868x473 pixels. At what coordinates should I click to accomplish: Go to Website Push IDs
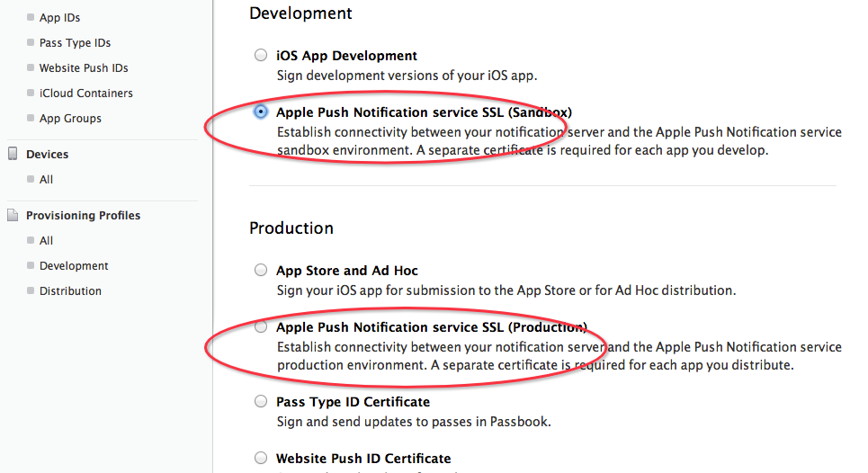84,68
